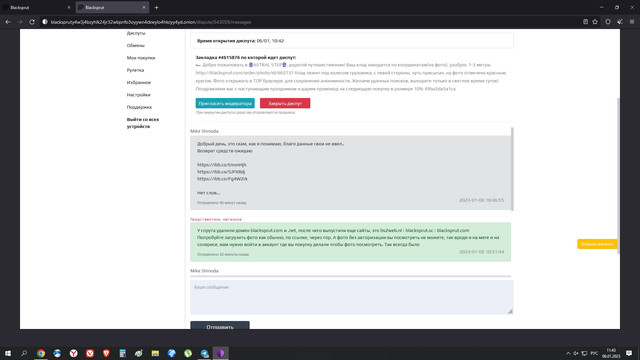640x360 pixels.
Task: Click the Отправить button
Action: pos(220,326)
